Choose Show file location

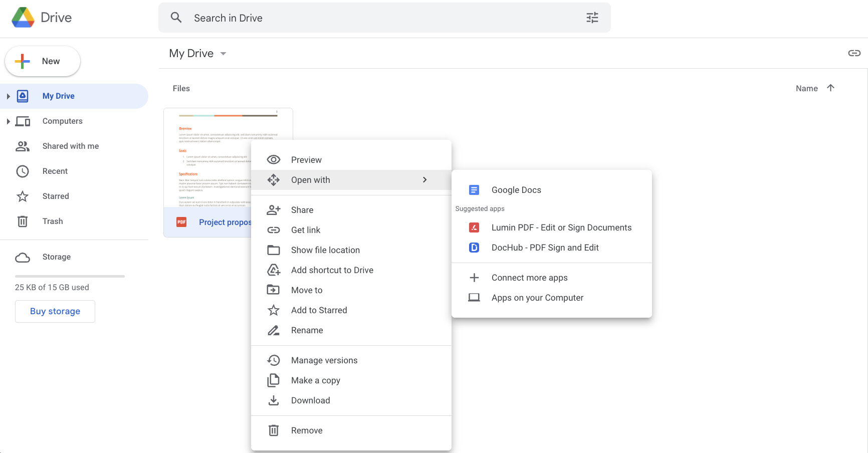click(x=351, y=250)
